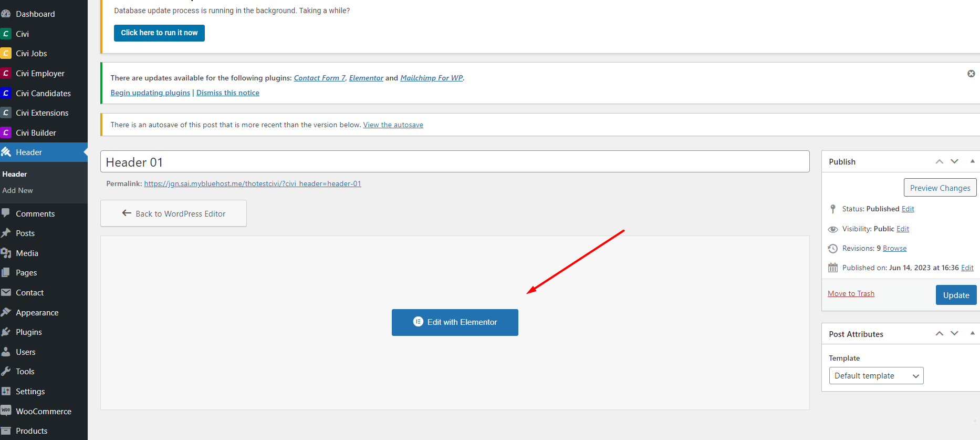Click the Preview Changes button
980x440 pixels.
tap(940, 188)
